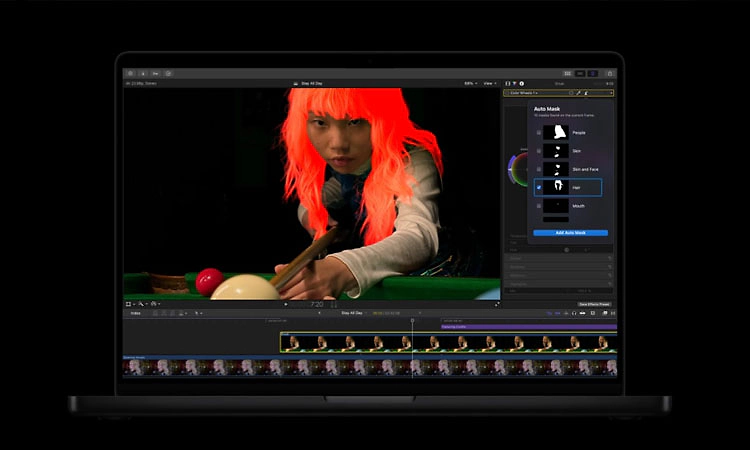This screenshot has width=750, height=450.
Task: Open the View options dropdown
Action: [489, 83]
